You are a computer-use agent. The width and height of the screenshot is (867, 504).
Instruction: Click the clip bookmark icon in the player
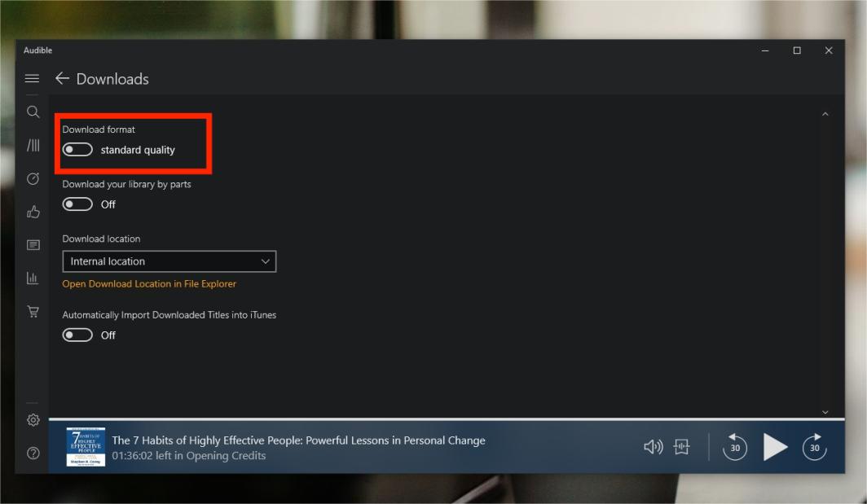point(682,446)
